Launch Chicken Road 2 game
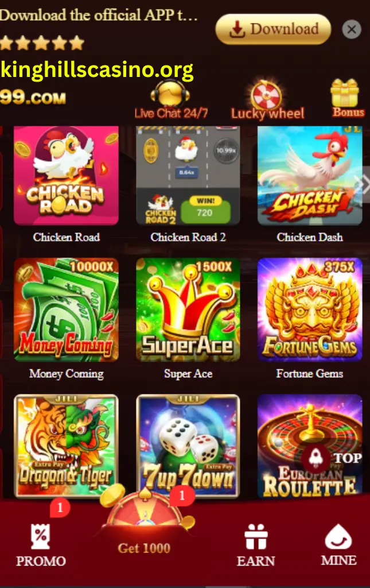This screenshot has width=370, height=588. click(x=188, y=176)
